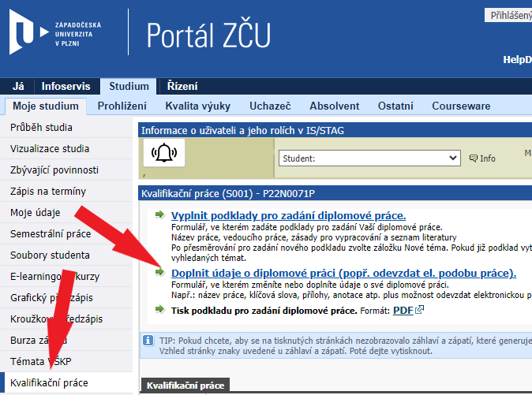This screenshot has width=532, height=395.
Task: Open Semestrální práce in the sidebar
Action: pyautogui.click(x=66, y=234)
